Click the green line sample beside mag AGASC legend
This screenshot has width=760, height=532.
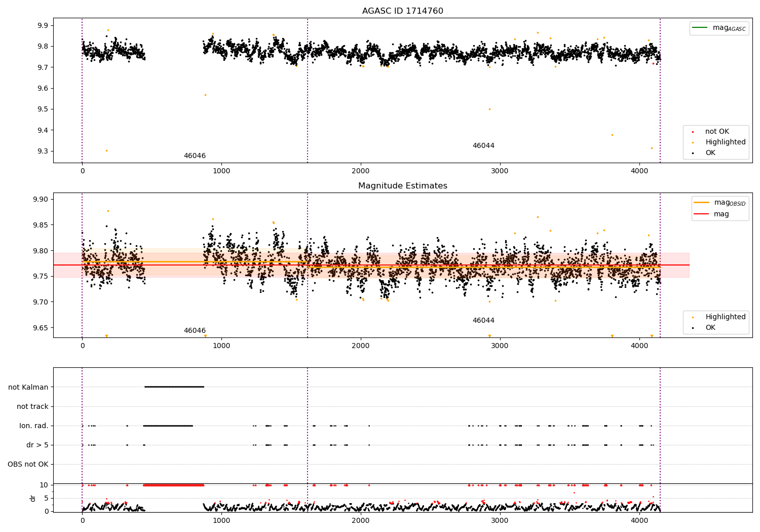point(700,27)
